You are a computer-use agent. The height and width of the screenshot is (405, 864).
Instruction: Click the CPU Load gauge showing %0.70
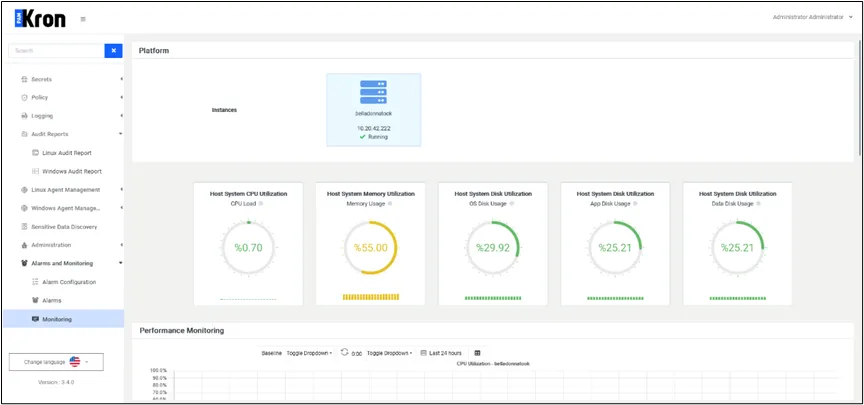coord(249,247)
